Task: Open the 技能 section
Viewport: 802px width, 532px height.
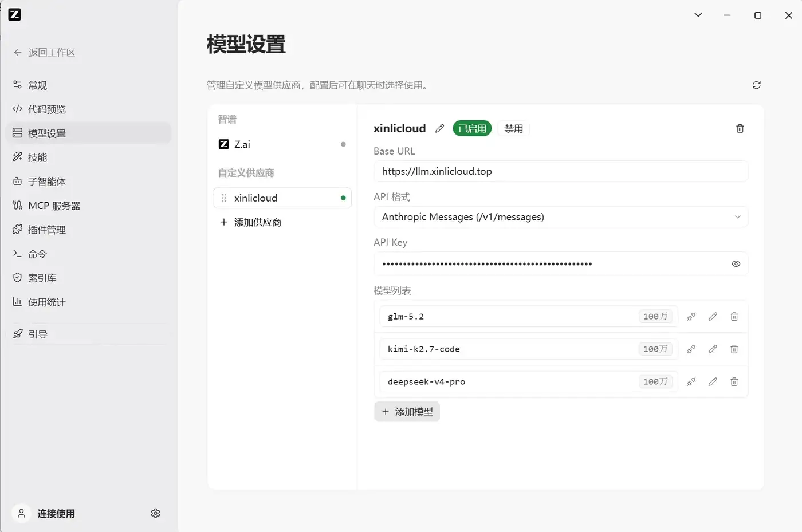Action: [x=88, y=157]
